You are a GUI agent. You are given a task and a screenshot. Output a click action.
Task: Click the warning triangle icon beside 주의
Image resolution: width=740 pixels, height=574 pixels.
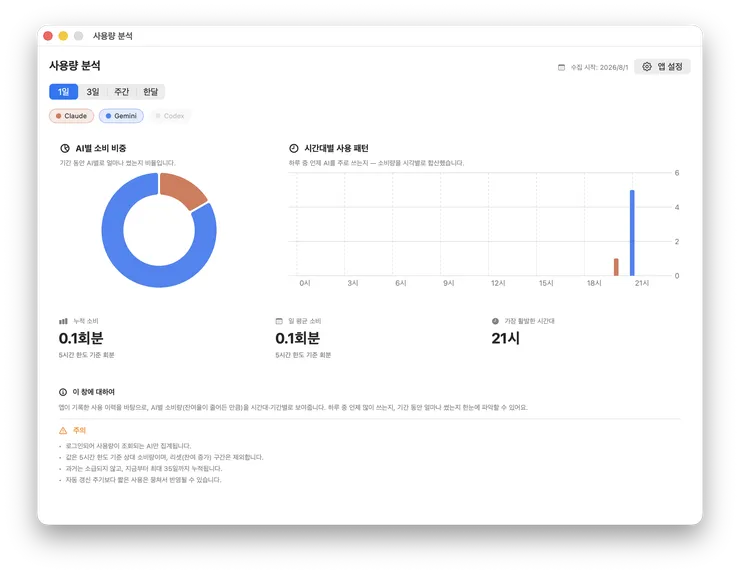(63, 430)
